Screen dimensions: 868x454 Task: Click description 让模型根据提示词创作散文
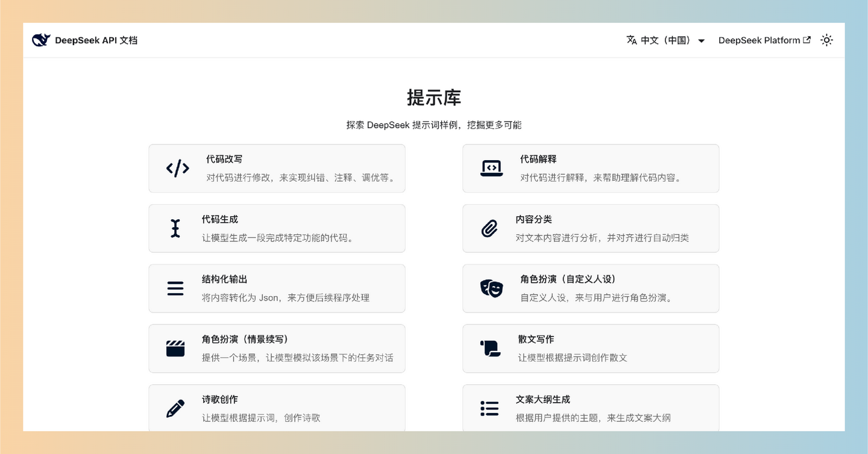tap(573, 358)
